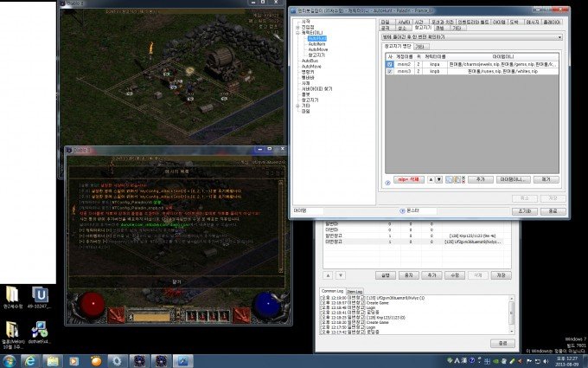Expand the 기타 node in settings tree

(x=297, y=106)
